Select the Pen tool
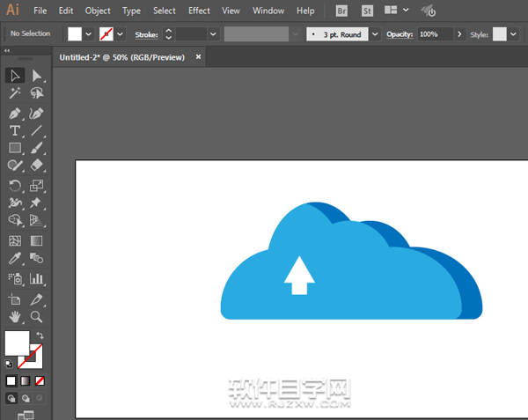Screen dimensions: 528x420 coord(15,114)
